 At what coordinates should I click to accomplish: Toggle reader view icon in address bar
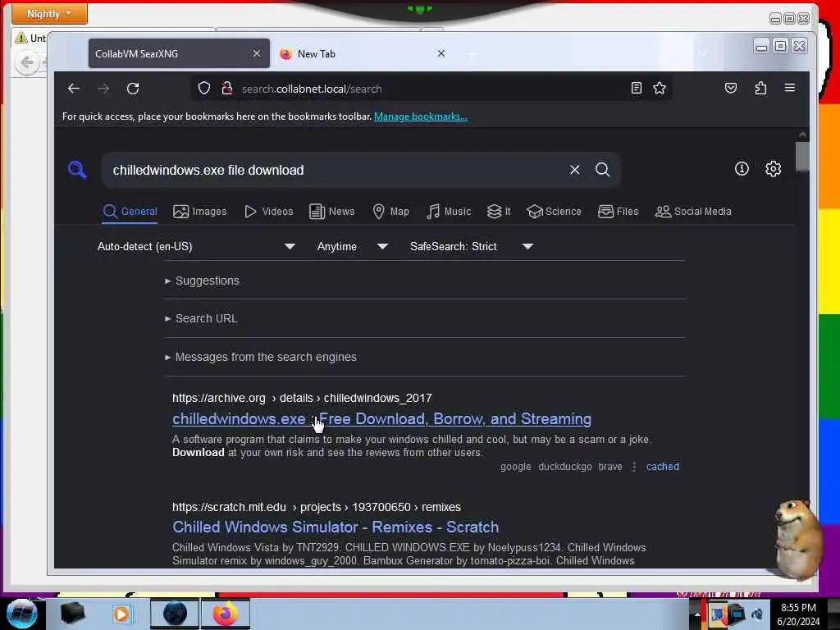pyautogui.click(x=636, y=89)
